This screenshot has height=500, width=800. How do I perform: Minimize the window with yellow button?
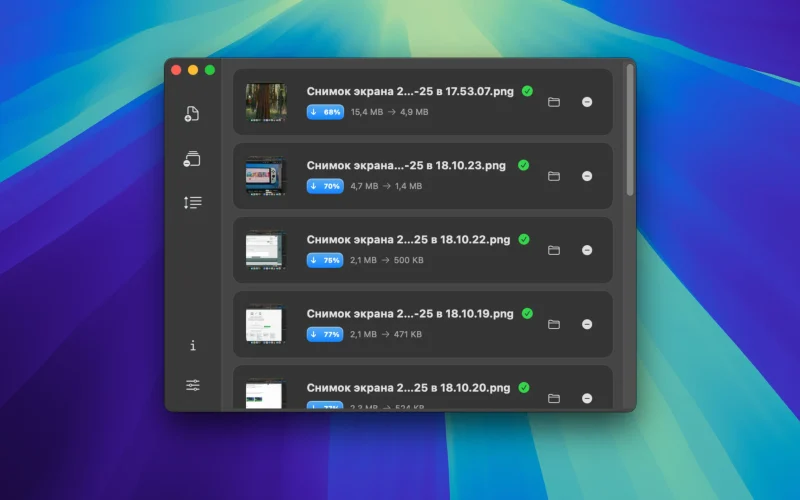click(193, 70)
